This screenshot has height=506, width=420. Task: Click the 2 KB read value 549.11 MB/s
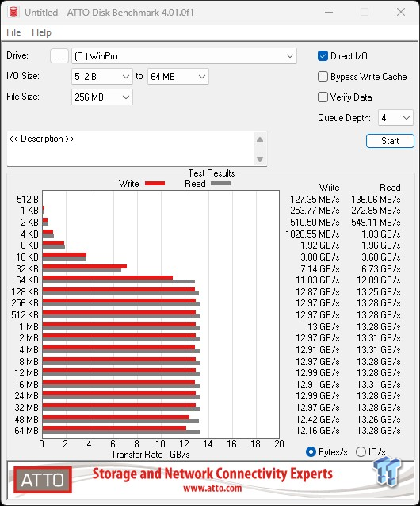376,223
